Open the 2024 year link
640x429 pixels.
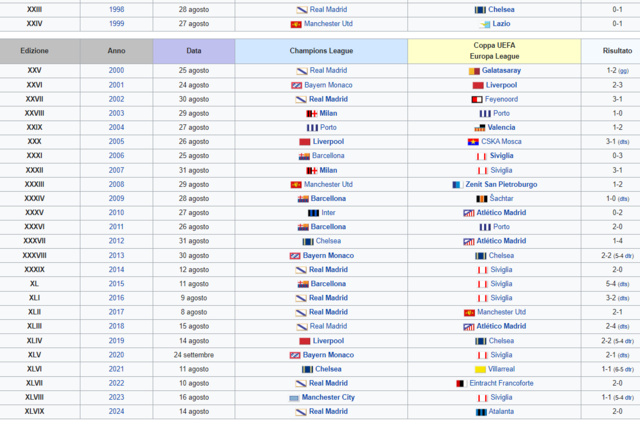116,411
